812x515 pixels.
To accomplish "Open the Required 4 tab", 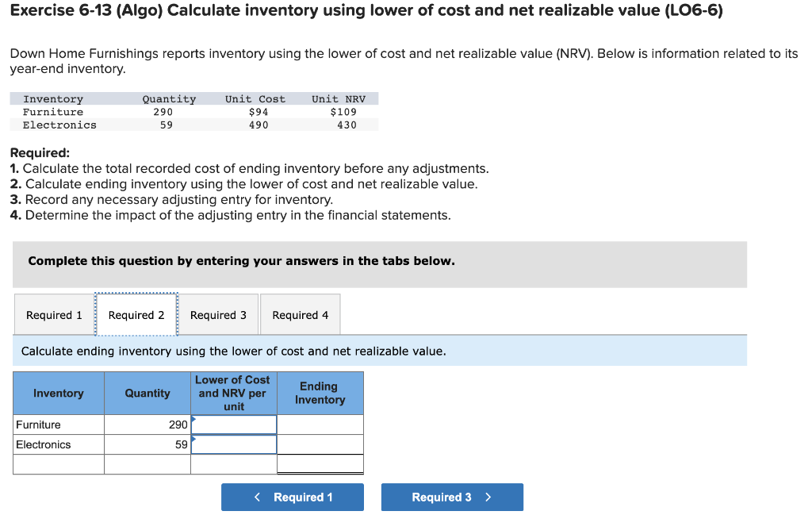I will click(x=300, y=314).
